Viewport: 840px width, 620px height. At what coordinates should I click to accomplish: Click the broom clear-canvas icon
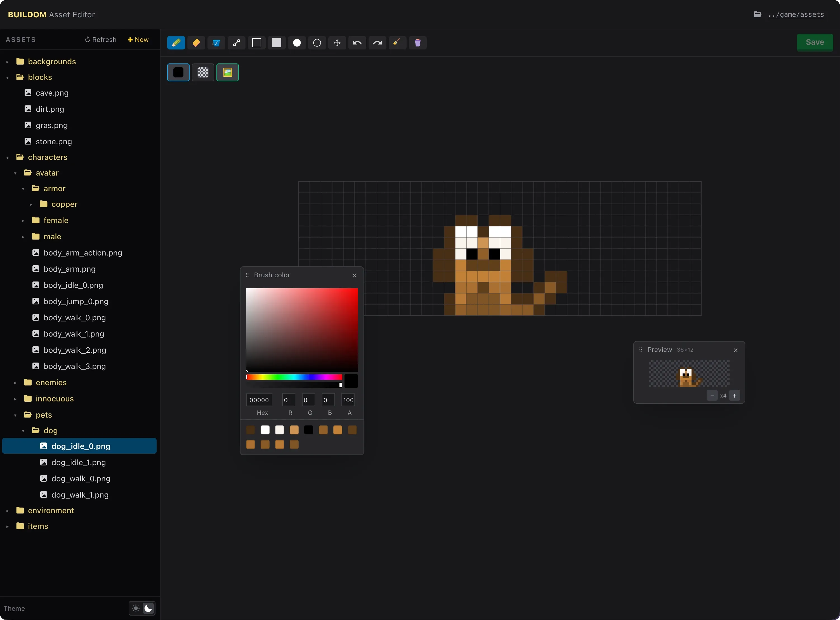click(x=397, y=43)
